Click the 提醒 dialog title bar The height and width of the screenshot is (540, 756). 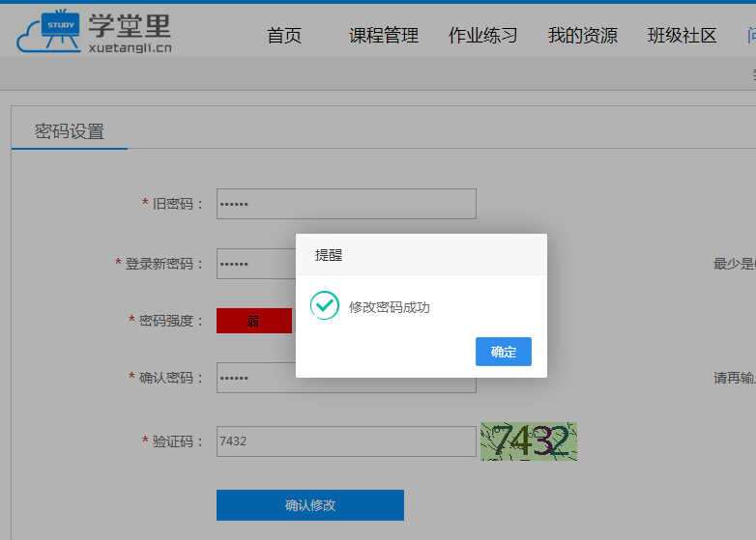[421, 255]
